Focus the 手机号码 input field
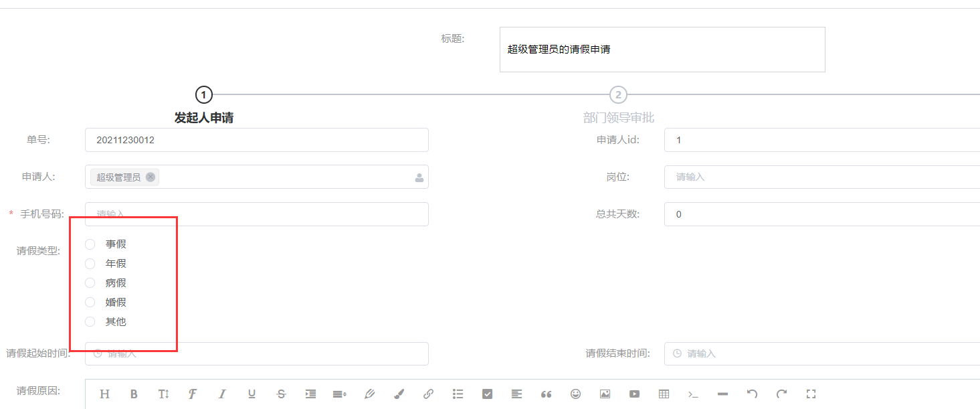Screen dimensions: 980x409 pos(257,214)
